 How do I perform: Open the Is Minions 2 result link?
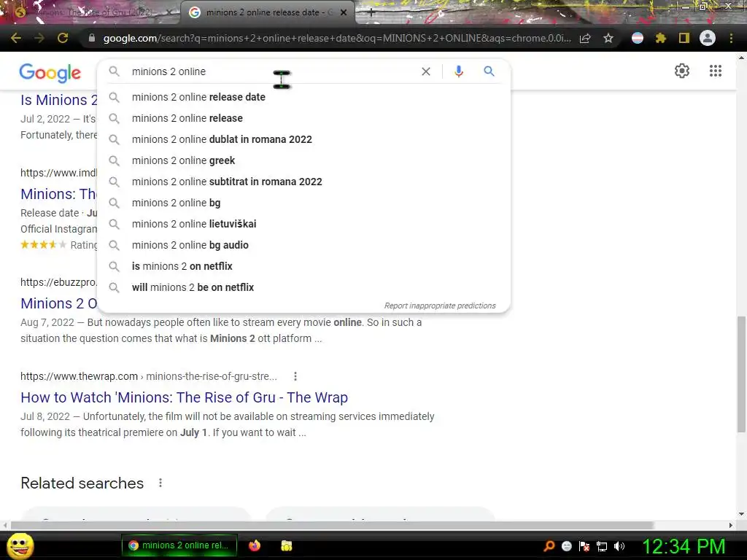[x=58, y=100]
